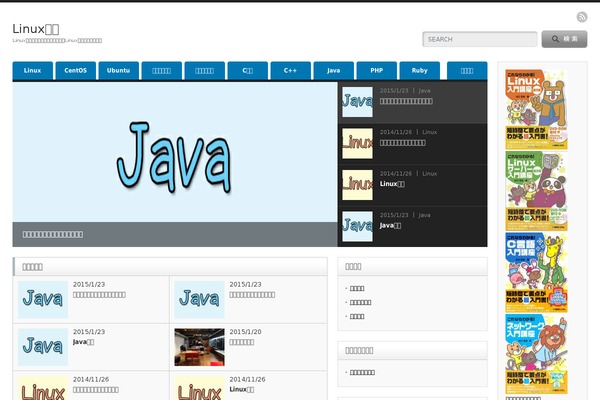This screenshot has width=600, height=400.
Task: Select the first 2014/11/26 Linux slider thumbnail
Action: coord(357,144)
